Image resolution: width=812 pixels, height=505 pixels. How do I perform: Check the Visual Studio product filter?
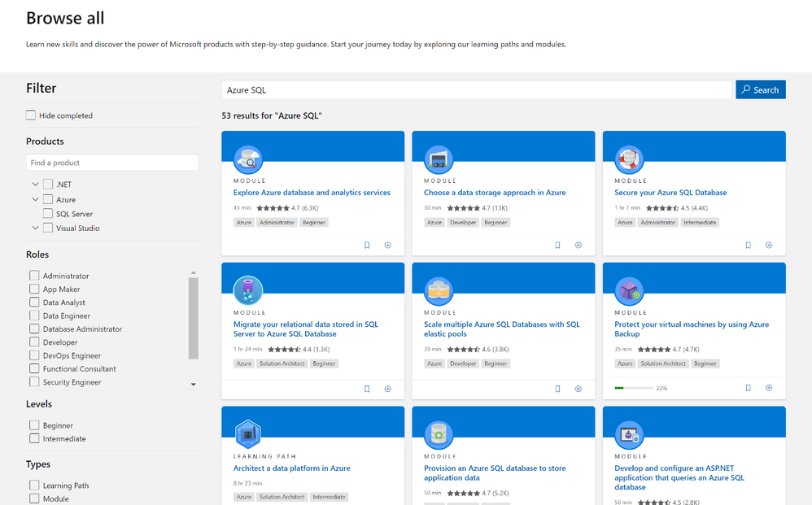pos(48,228)
